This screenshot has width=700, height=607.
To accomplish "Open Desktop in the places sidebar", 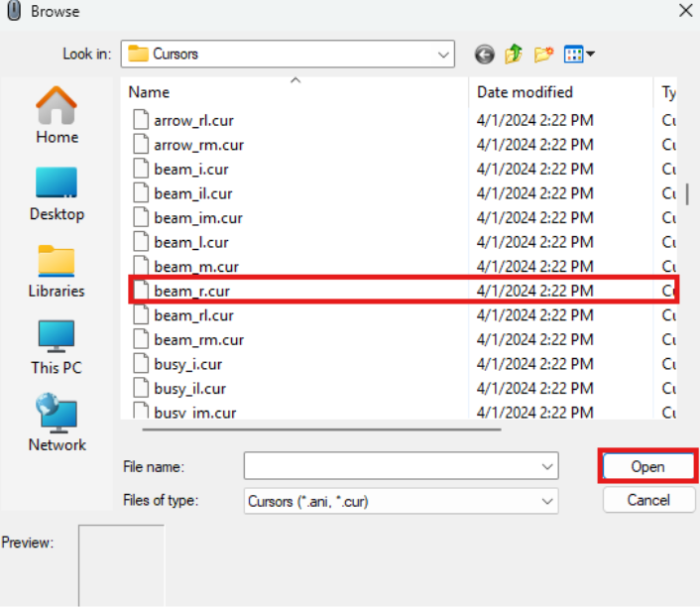I will (57, 193).
